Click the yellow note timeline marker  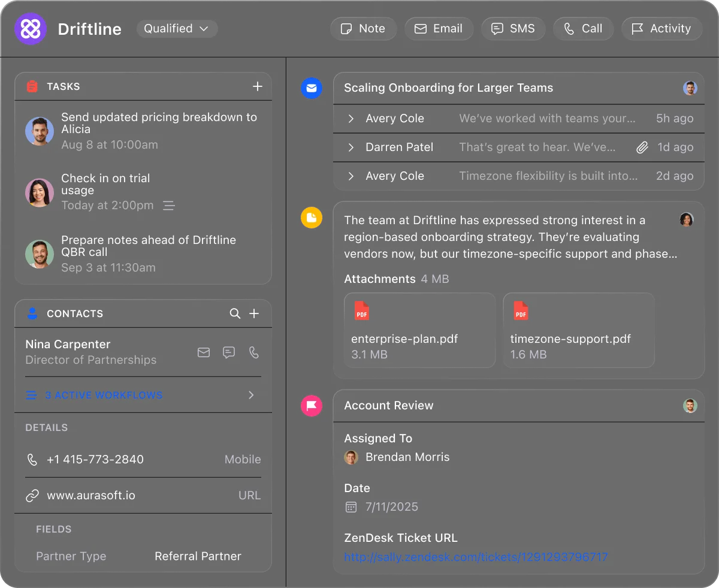(x=312, y=217)
